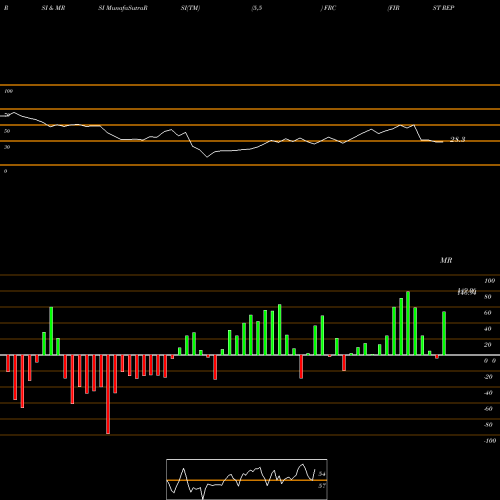500x500 pixels.
Task: Click the MR axis label '-40'
Action: click(488, 393)
